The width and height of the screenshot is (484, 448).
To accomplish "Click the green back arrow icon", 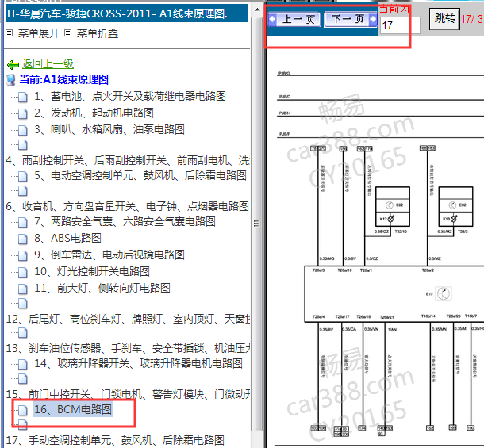I will [x=13, y=65].
